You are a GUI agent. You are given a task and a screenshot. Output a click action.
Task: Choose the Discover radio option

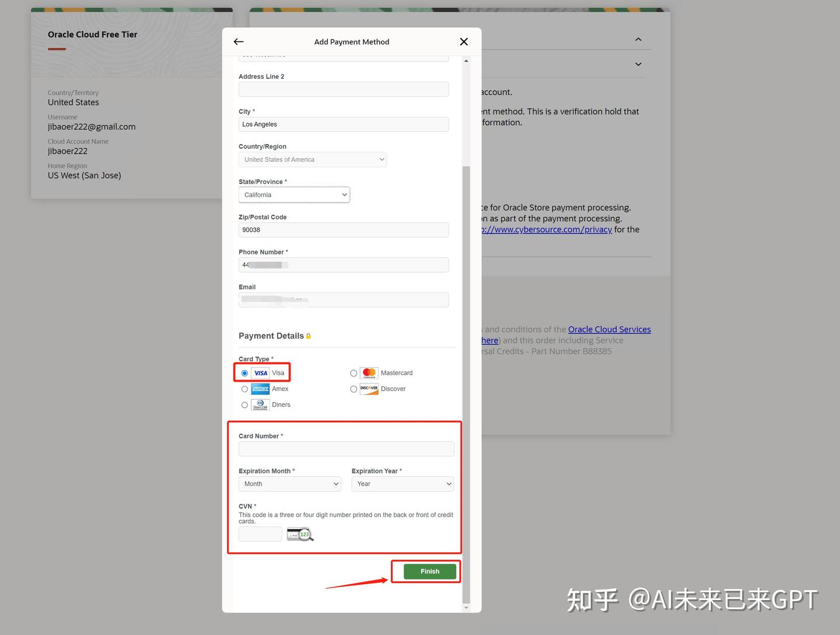pos(353,389)
